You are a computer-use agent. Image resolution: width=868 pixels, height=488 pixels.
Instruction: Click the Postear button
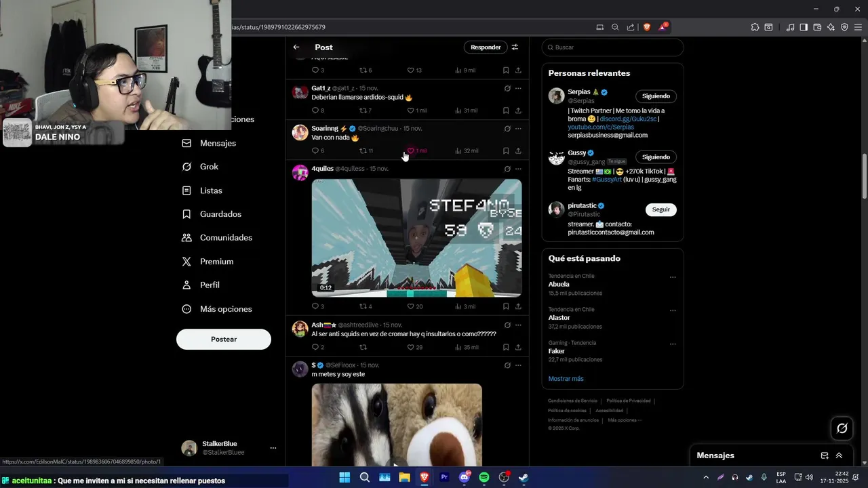click(224, 339)
